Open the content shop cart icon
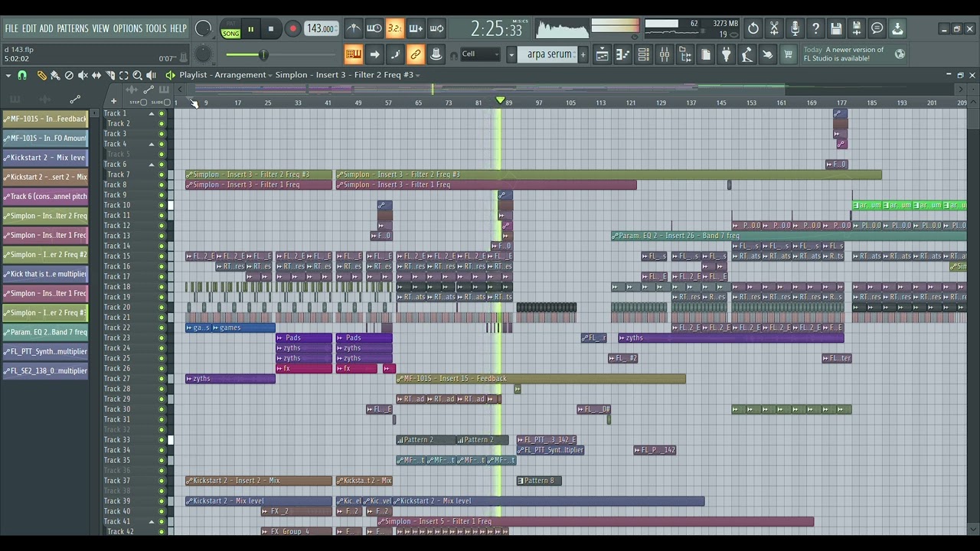 (788, 54)
